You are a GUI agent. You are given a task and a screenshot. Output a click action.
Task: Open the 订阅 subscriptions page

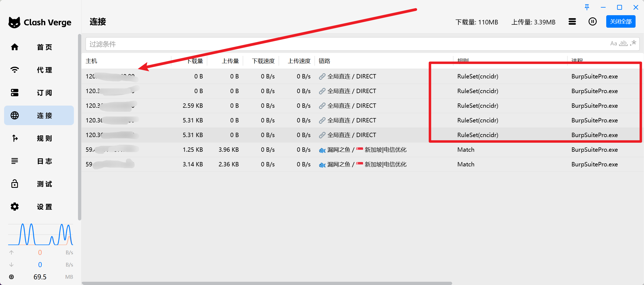click(39, 93)
